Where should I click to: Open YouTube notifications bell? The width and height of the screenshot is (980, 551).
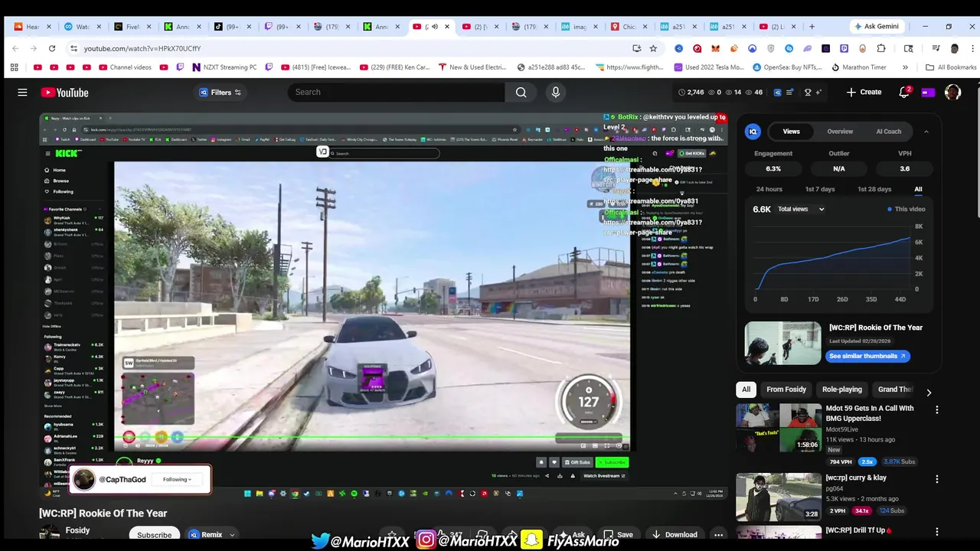[904, 93]
